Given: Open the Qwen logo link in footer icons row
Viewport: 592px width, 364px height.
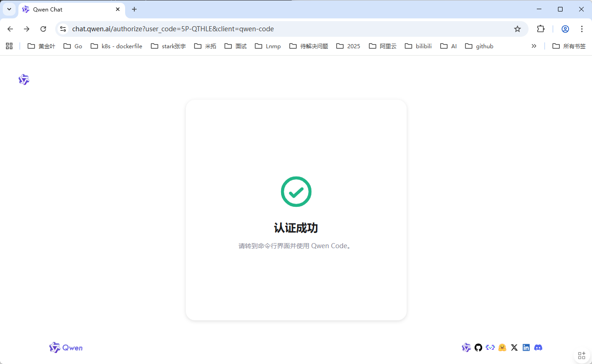Looking at the screenshot, I should [x=466, y=347].
